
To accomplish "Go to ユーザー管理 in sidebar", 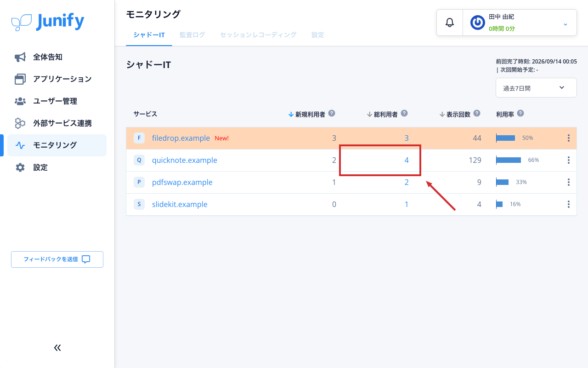I will point(57,101).
